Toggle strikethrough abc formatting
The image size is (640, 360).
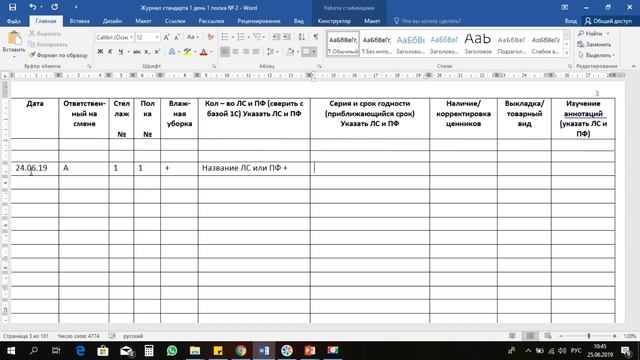137,51
